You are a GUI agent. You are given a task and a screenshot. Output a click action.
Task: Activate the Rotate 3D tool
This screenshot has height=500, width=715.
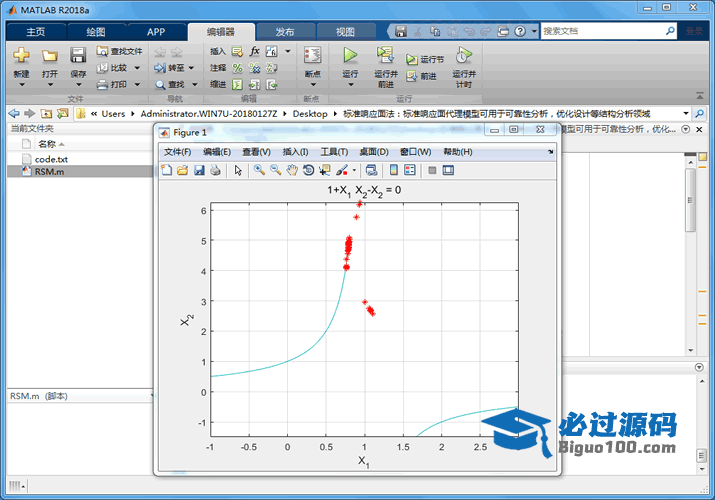(308, 170)
